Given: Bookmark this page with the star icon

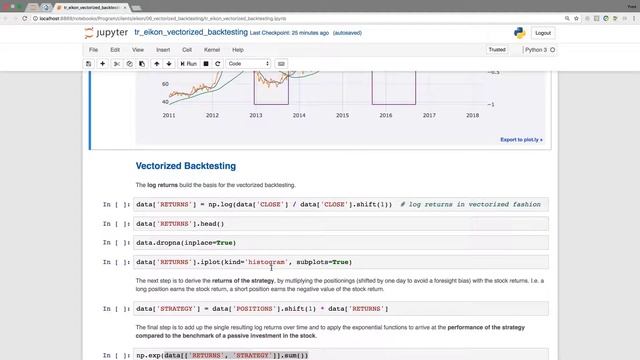Looking at the screenshot, I should point(576,18).
